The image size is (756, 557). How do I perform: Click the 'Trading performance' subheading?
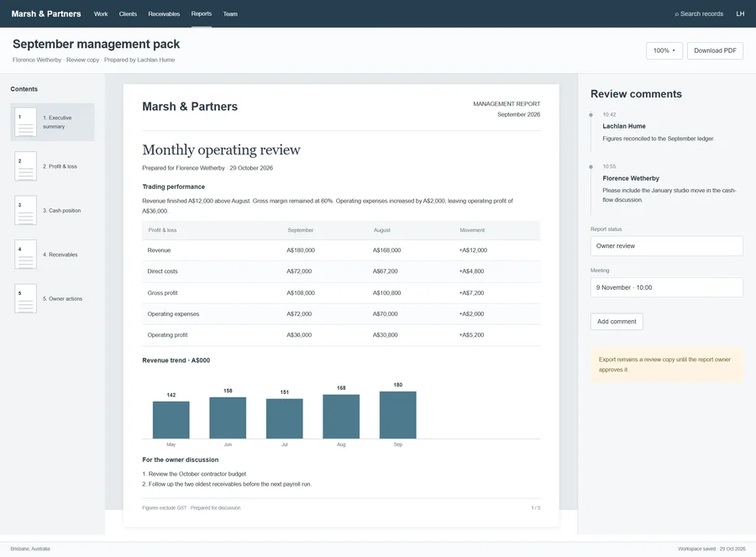[x=174, y=187]
